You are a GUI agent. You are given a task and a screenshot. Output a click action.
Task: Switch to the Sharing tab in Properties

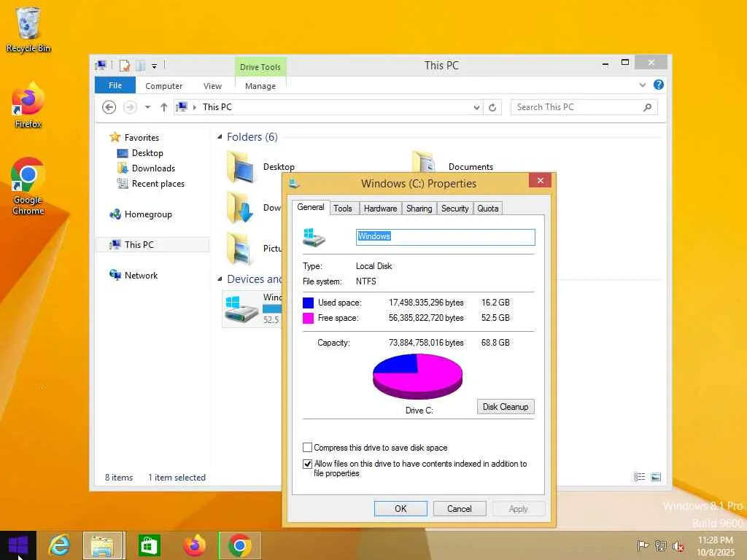pyautogui.click(x=419, y=208)
